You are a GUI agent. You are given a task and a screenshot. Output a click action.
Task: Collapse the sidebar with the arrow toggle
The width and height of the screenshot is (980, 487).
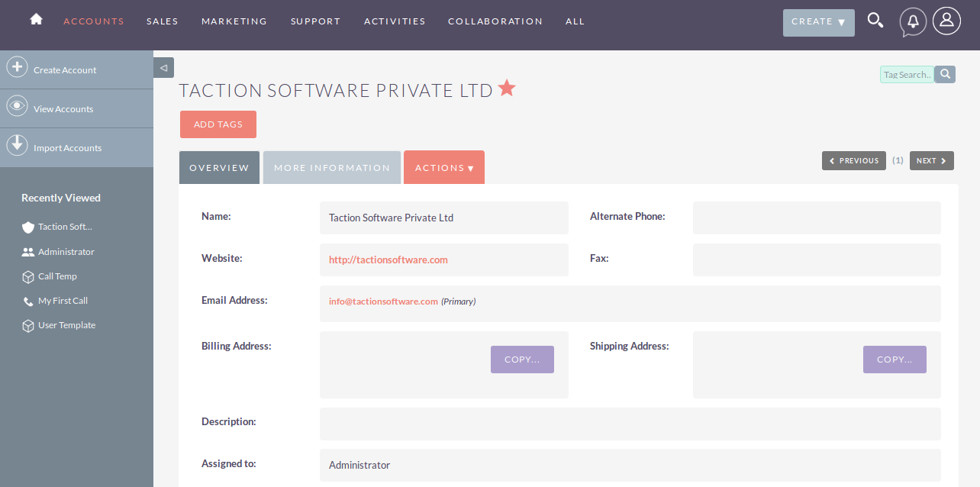[x=163, y=68]
